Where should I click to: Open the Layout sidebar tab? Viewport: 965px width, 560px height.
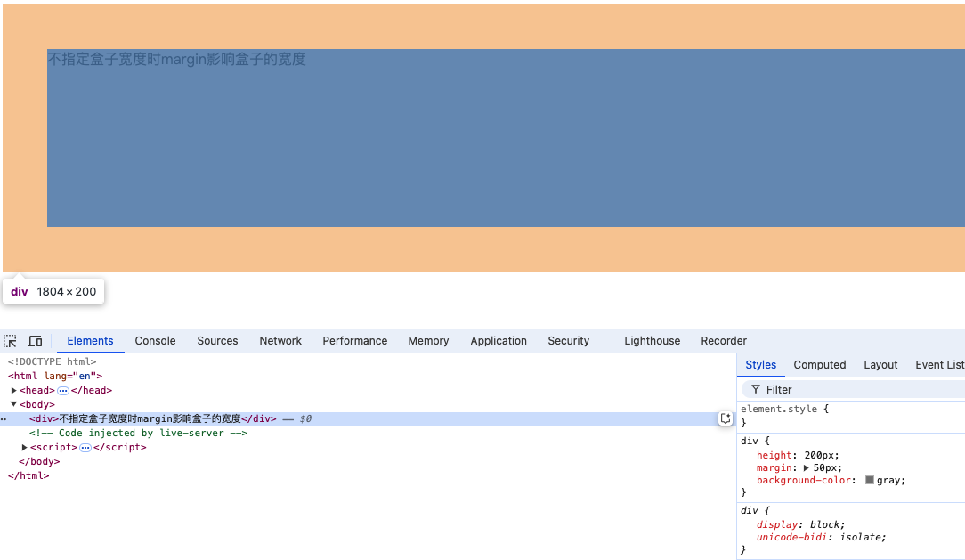click(x=880, y=365)
